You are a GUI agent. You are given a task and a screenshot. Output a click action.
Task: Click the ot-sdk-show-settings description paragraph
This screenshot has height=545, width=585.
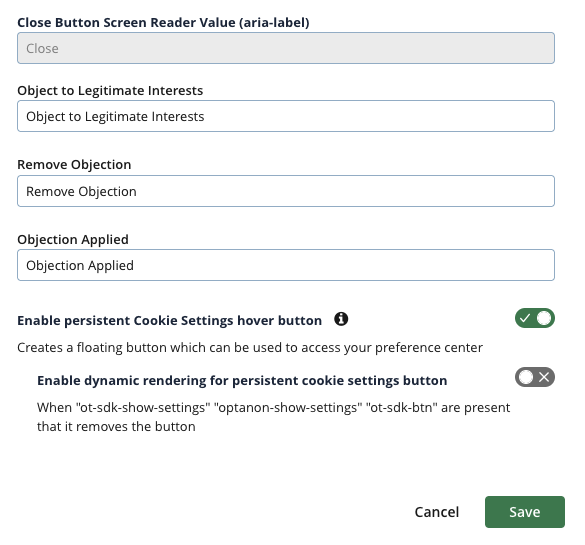pyautogui.click(x=273, y=417)
